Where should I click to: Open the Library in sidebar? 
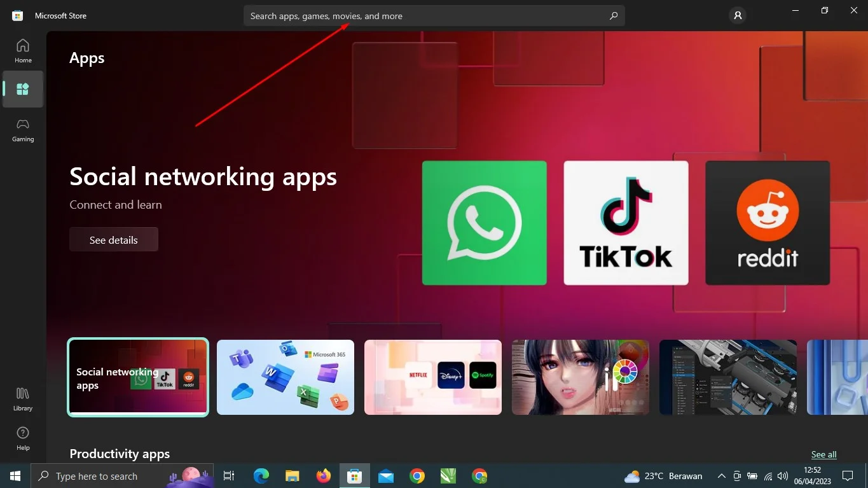tap(23, 399)
